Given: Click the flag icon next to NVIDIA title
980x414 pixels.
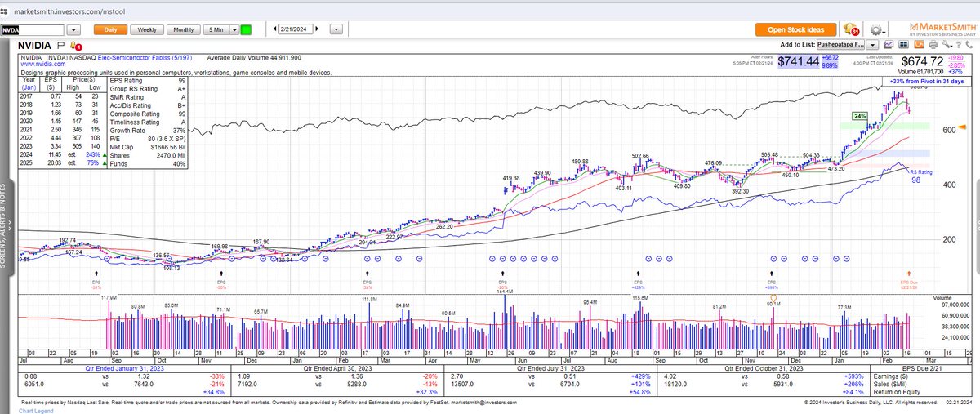Looking at the screenshot, I should pos(61,47).
